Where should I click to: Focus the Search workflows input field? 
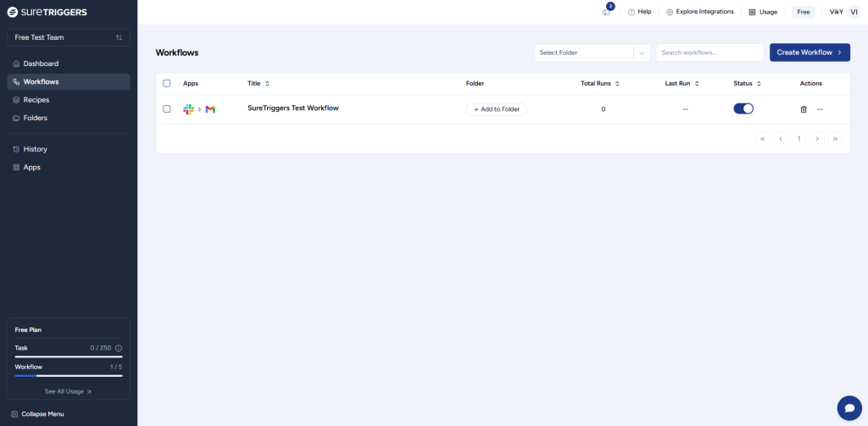tap(709, 53)
